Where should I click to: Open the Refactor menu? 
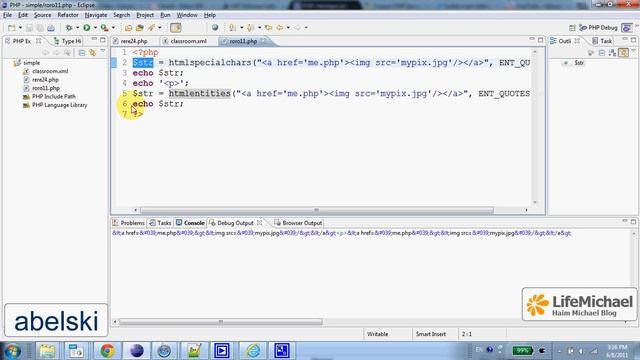[x=68, y=15]
